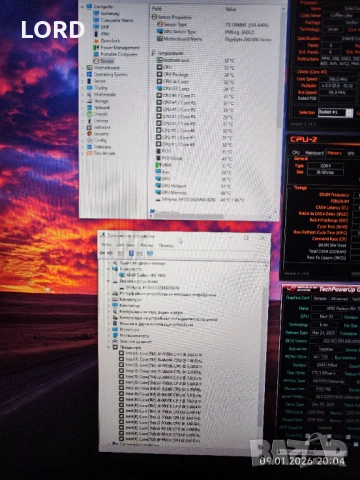Click the DMI icon in the AIDA64 tree

point(96,27)
